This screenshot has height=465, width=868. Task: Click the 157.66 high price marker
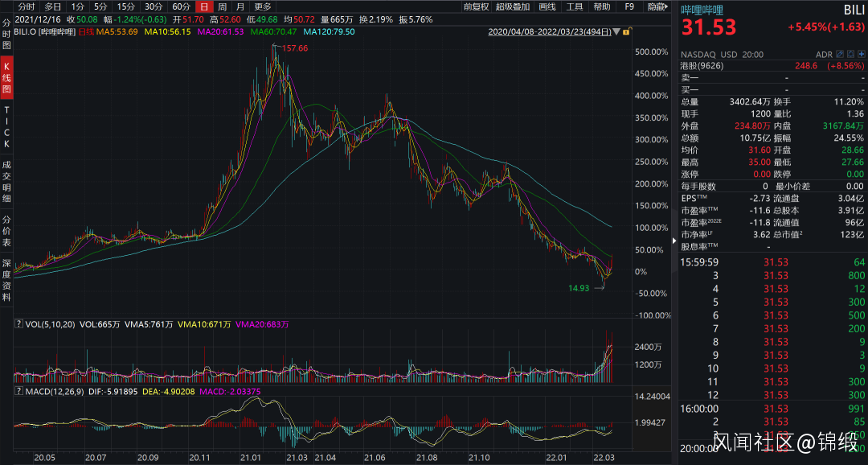click(294, 48)
